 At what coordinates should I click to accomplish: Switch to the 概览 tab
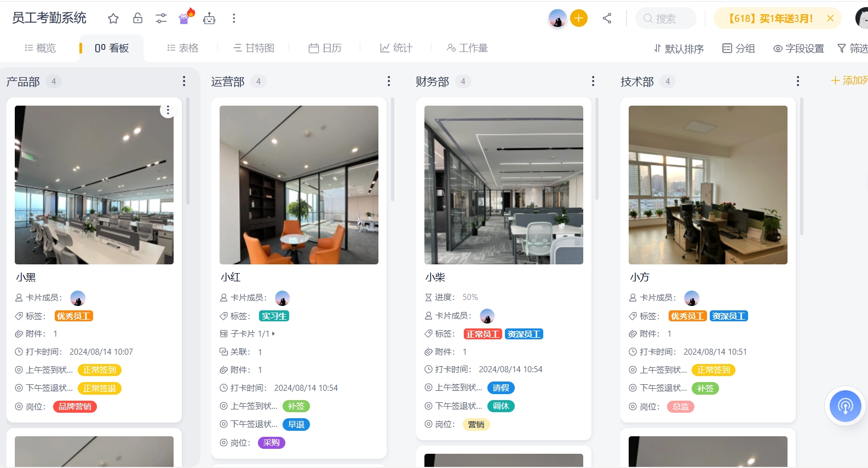click(41, 48)
